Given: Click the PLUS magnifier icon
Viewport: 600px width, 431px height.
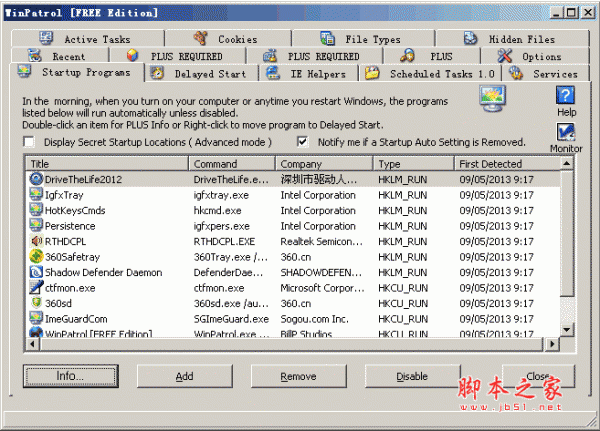Looking at the screenshot, I should tap(407, 56).
